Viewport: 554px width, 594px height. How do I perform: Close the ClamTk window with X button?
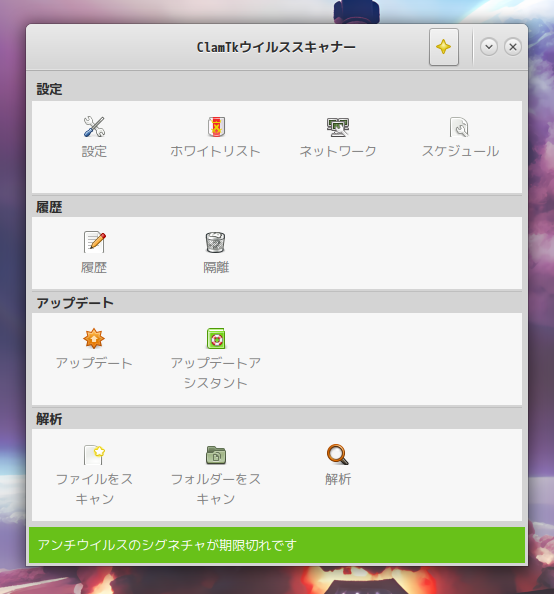[513, 47]
